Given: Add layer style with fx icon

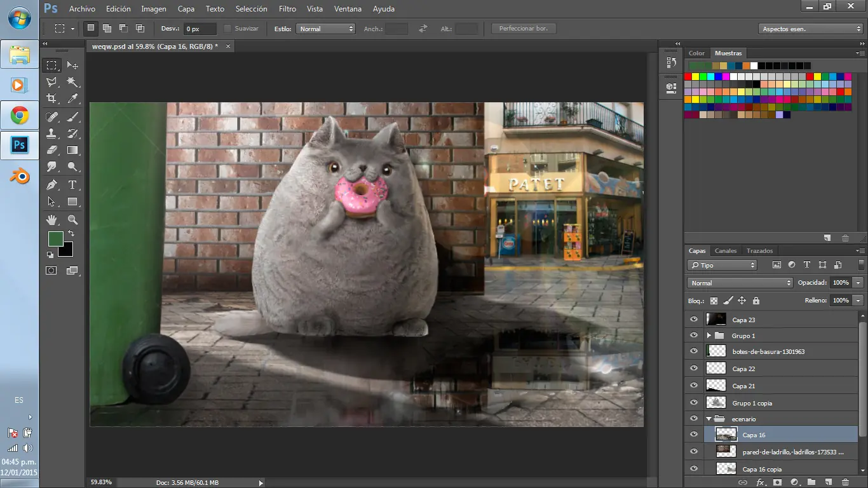Looking at the screenshot, I should point(760,482).
